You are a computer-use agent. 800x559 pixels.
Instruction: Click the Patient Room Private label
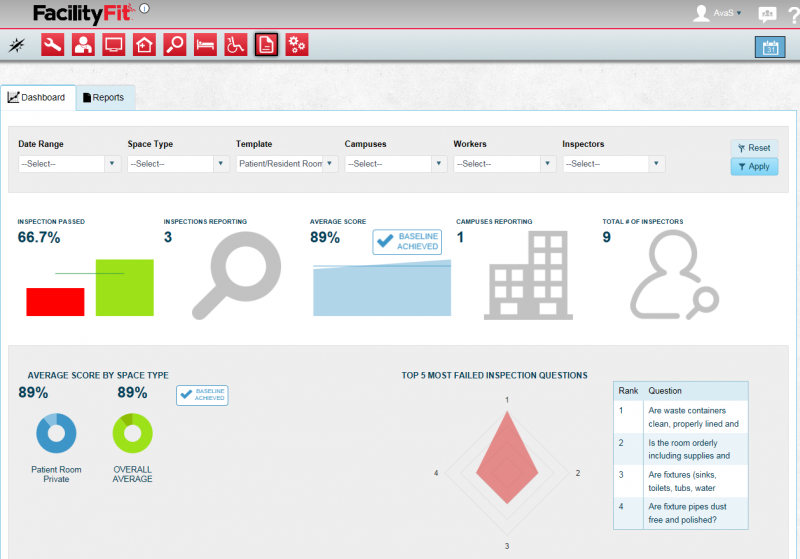click(56, 474)
